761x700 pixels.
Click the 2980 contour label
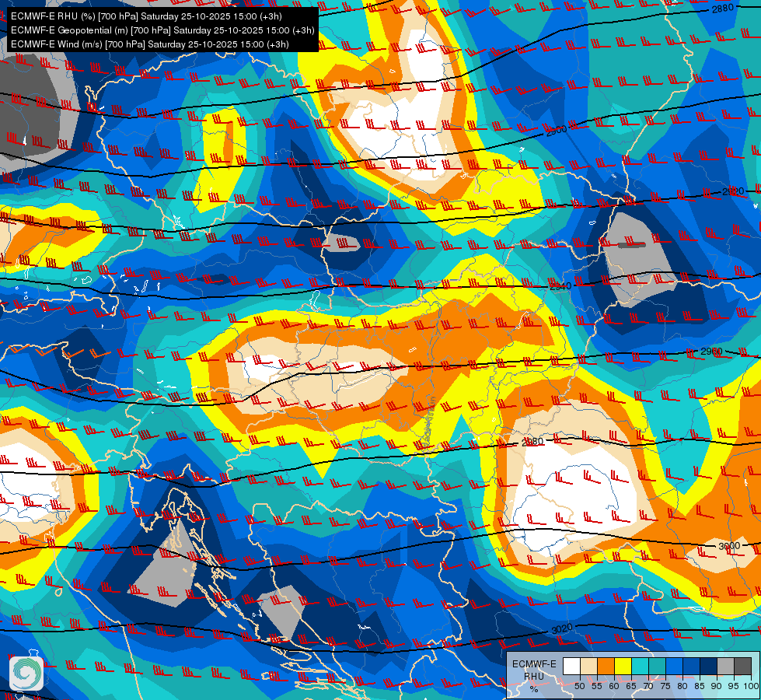coord(532,442)
